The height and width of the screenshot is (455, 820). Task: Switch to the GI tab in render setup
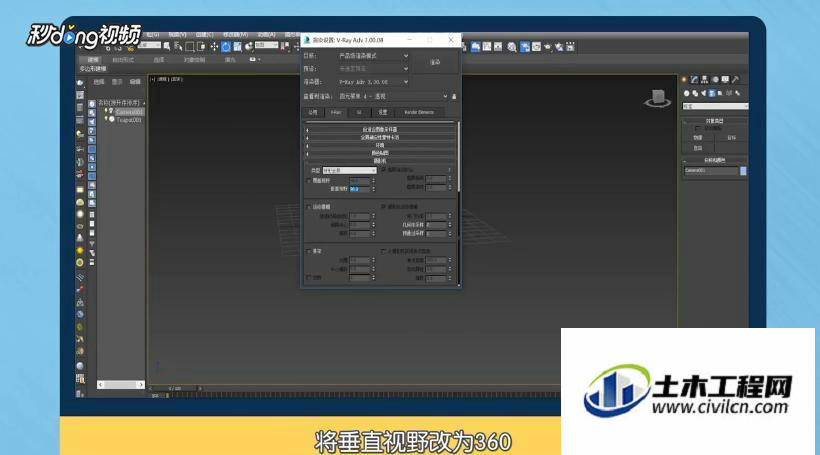coord(359,112)
